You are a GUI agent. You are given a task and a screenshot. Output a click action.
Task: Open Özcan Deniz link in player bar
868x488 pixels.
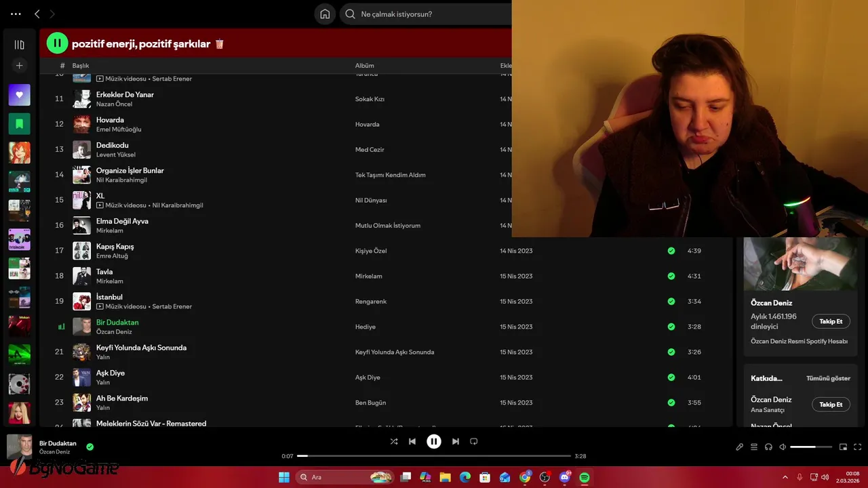54,452
